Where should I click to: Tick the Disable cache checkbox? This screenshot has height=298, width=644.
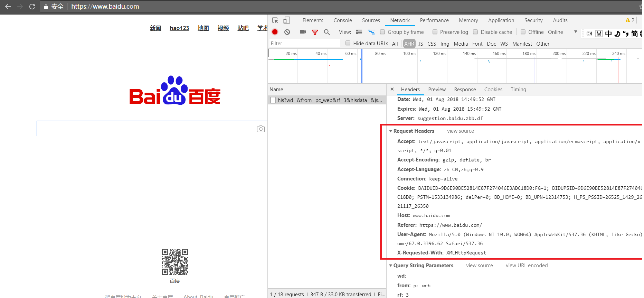[475, 32]
